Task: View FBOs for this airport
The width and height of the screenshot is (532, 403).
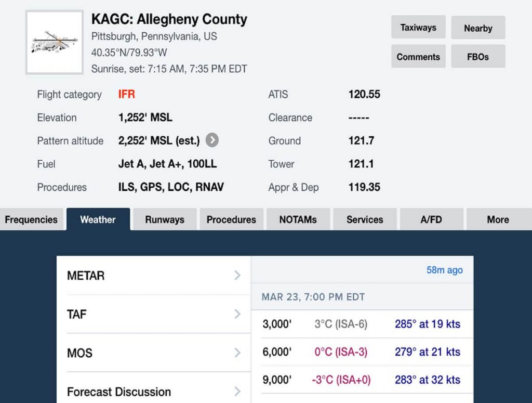Action: coord(478,56)
